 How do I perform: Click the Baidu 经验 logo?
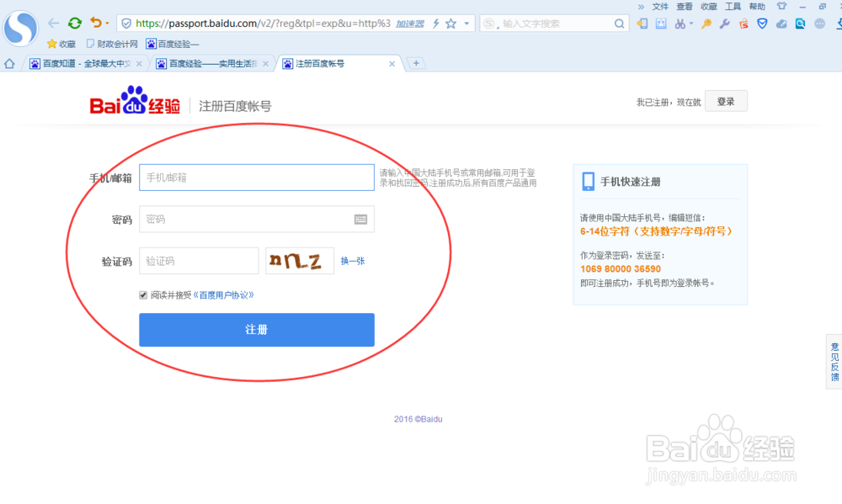135,101
